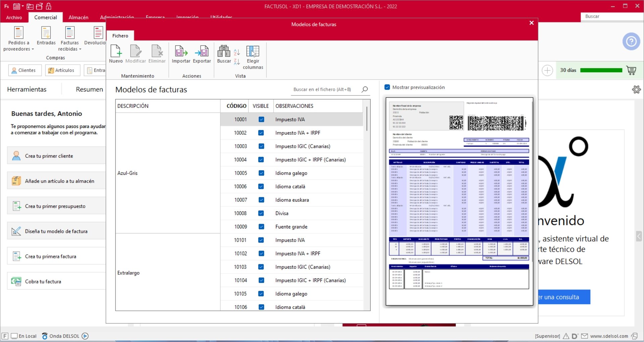Click the sort descending Z-A icon
The height and width of the screenshot is (342, 644).
(237, 61)
